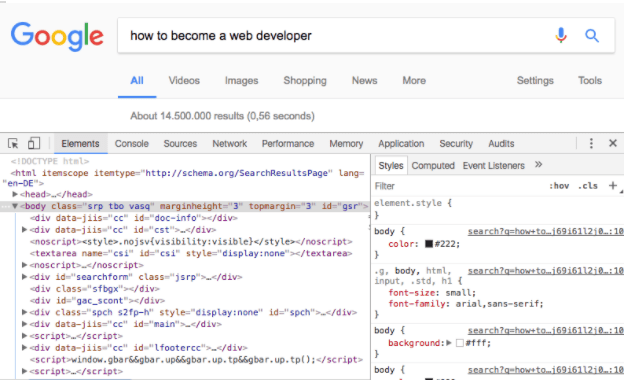The width and height of the screenshot is (638, 380).
Task: Click the About 14.500.000 results text
Action: [222, 116]
